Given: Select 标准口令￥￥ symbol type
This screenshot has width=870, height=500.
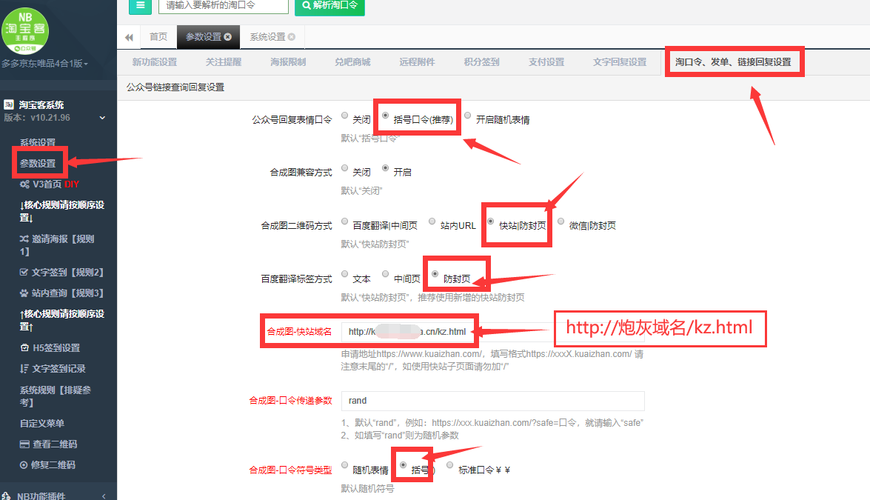Looking at the screenshot, I should pyautogui.click(x=449, y=465).
